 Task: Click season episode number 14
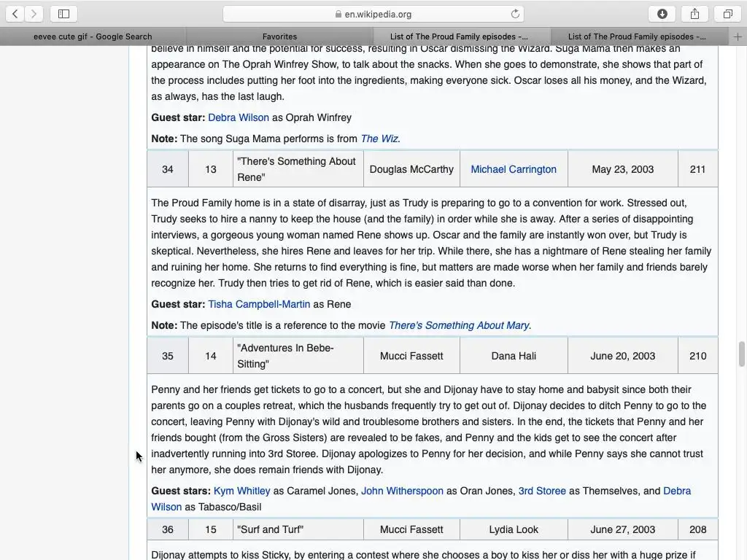click(211, 356)
